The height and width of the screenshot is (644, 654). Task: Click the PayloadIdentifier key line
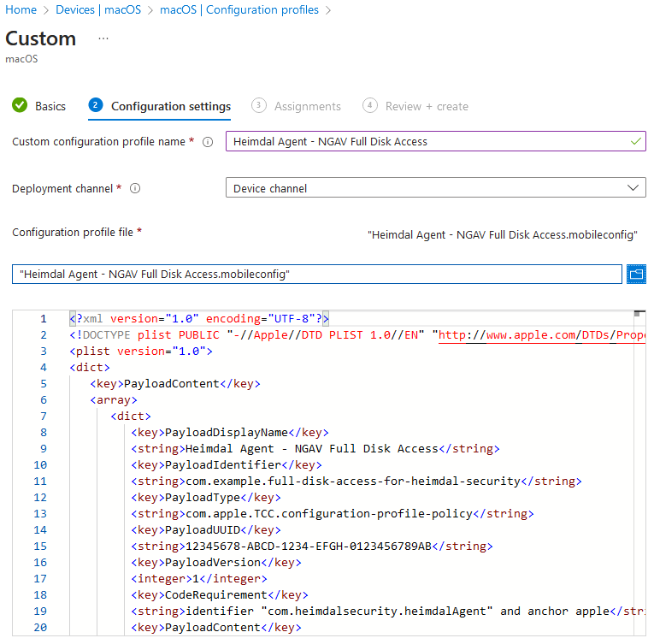pos(227,465)
